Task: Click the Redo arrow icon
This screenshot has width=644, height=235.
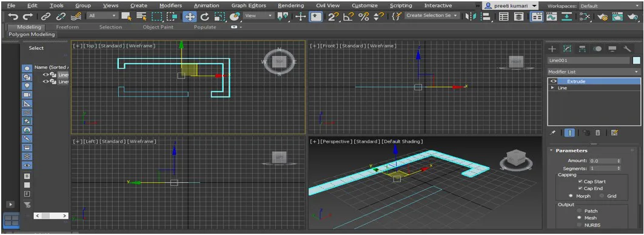Action: [28, 16]
